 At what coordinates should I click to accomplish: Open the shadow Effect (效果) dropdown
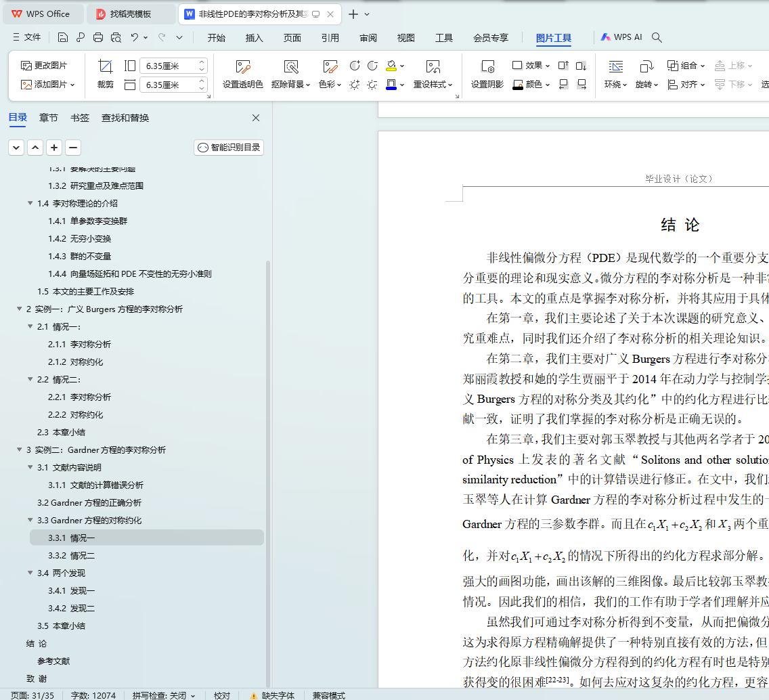pyautogui.click(x=531, y=65)
